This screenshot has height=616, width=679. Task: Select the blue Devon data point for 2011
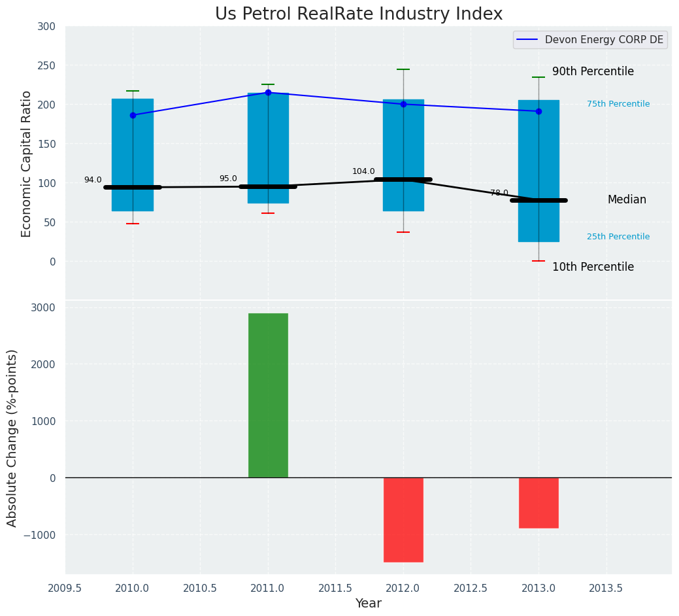268,92
